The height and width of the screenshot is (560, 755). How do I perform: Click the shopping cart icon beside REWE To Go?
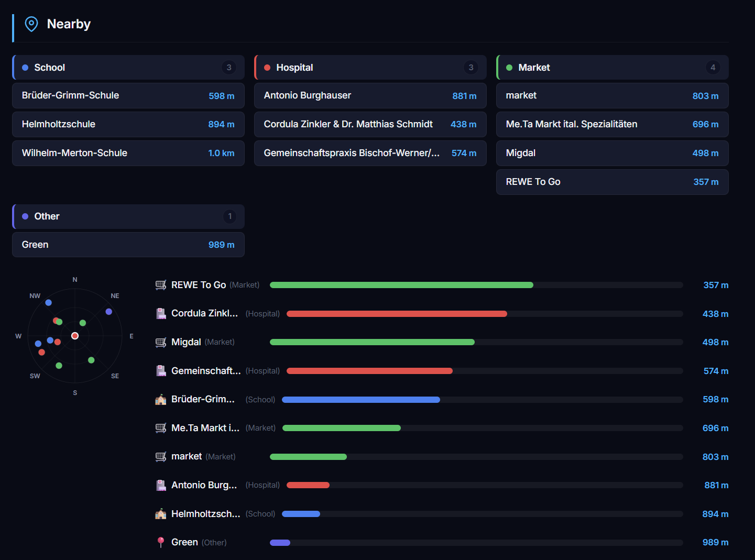coord(161,285)
